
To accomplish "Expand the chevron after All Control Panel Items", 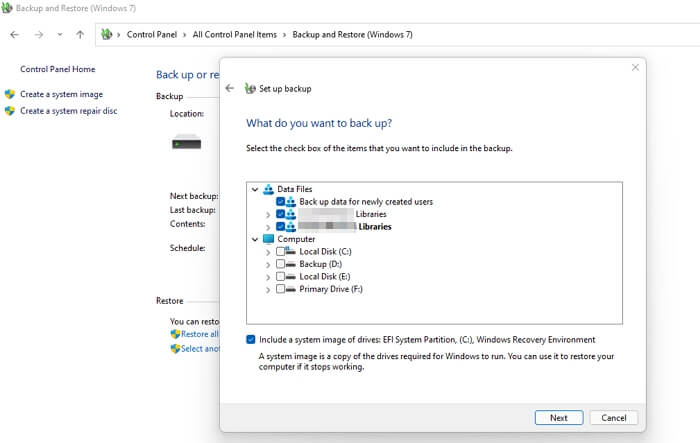I will [284, 35].
